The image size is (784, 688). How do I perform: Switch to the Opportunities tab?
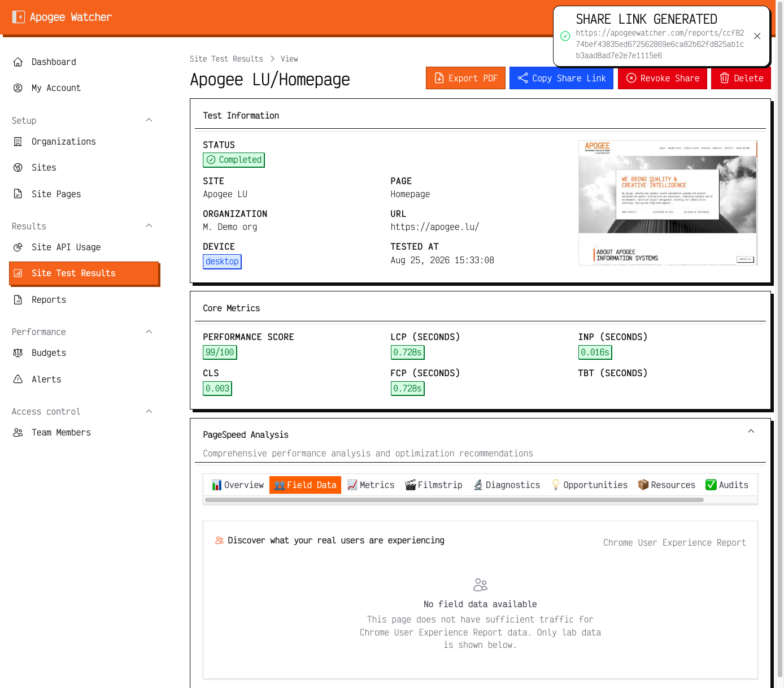[589, 485]
